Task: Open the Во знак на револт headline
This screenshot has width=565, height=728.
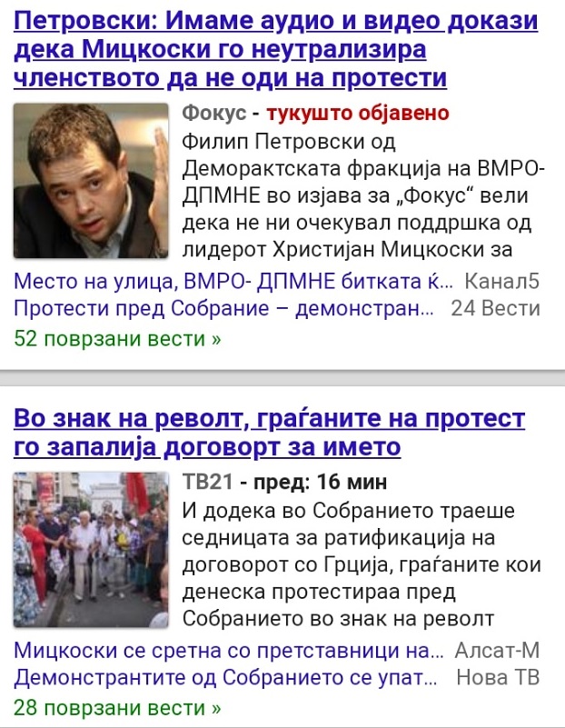Action: tap(270, 433)
